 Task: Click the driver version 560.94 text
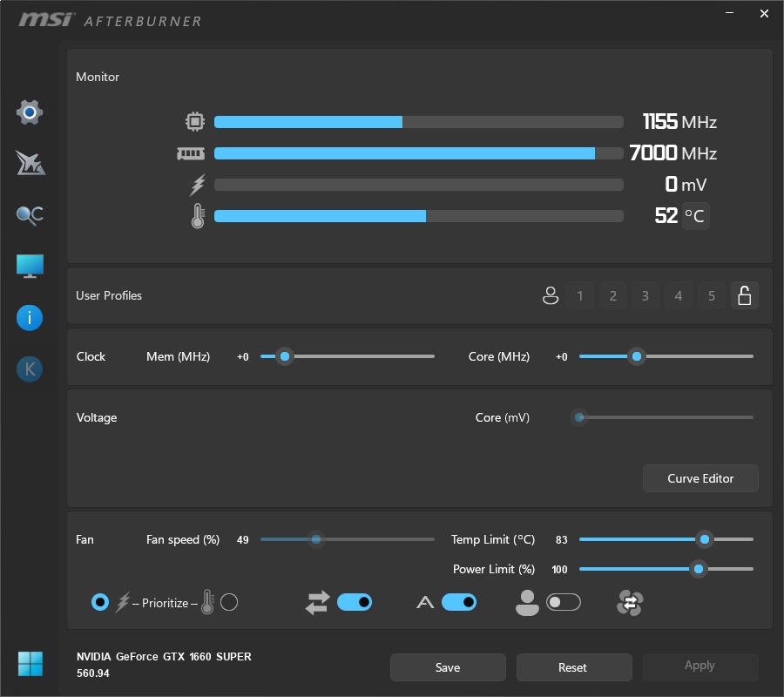point(93,673)
